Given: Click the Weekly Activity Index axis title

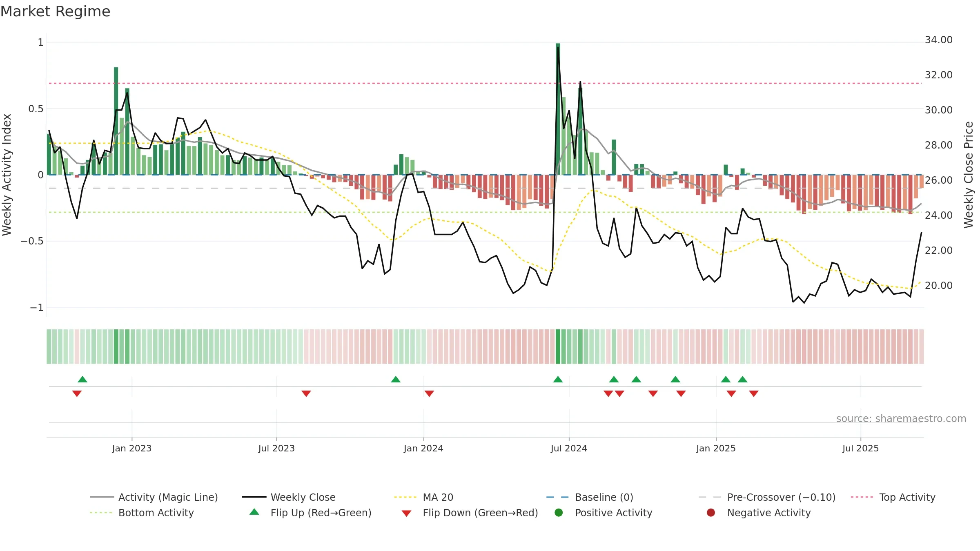Looking at the screenshot, I should (x=7, y=175).
